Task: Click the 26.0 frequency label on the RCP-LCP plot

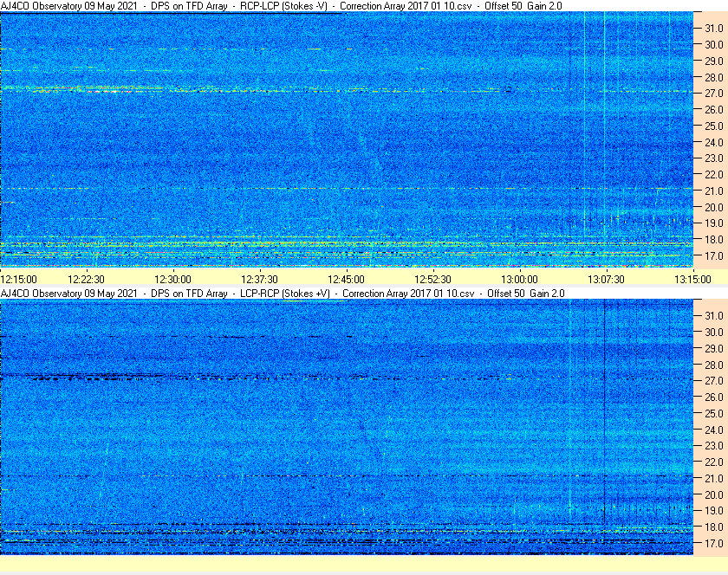Action: pos(714,109)
